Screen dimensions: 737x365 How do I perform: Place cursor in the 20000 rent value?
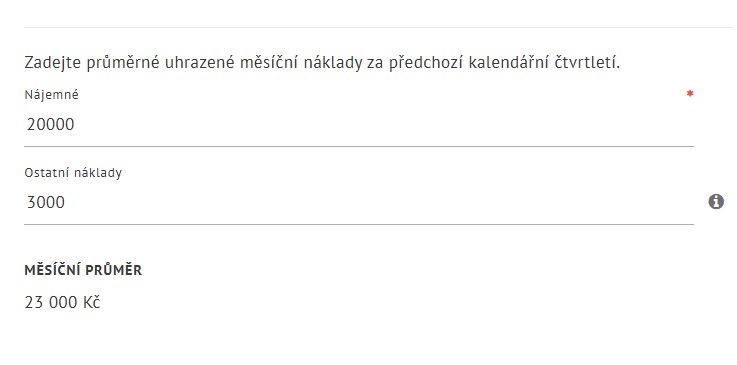50,124
